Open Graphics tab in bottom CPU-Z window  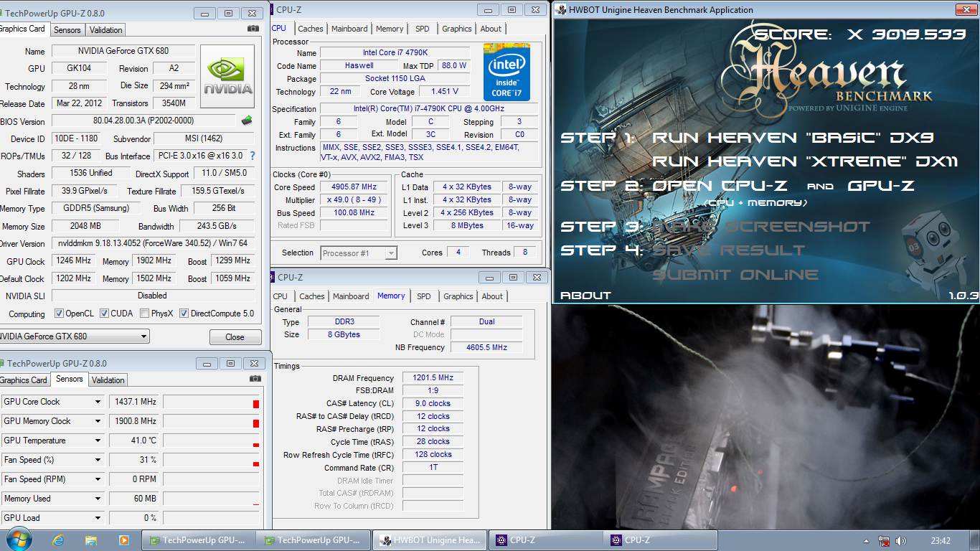[458, 296]
